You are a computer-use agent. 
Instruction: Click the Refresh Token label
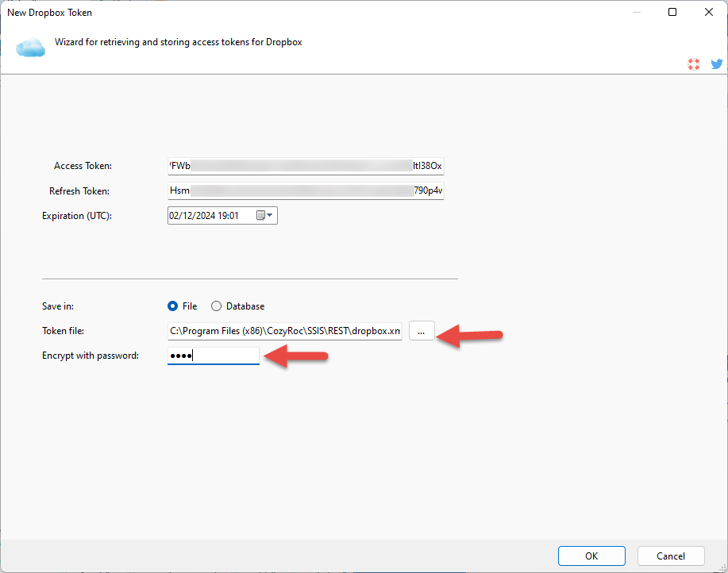pyautogui.click(x=79, y=191)
